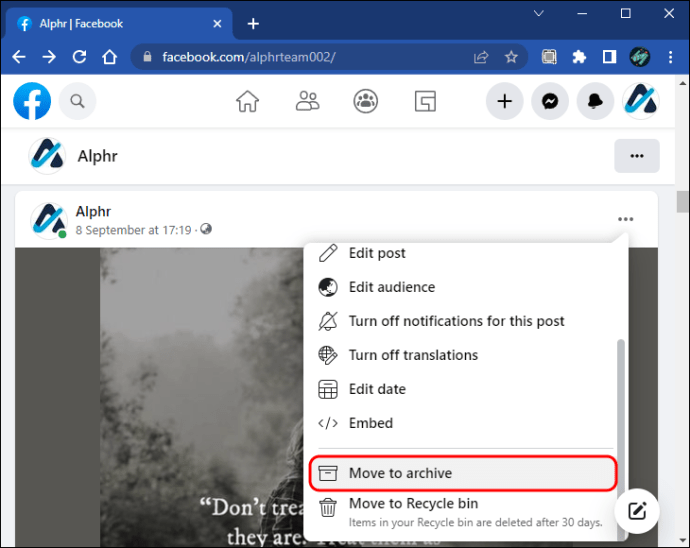Click the browser Back arrow
Image resolution: width=690 pixels, height=548 pixels.
pos(19,57)
